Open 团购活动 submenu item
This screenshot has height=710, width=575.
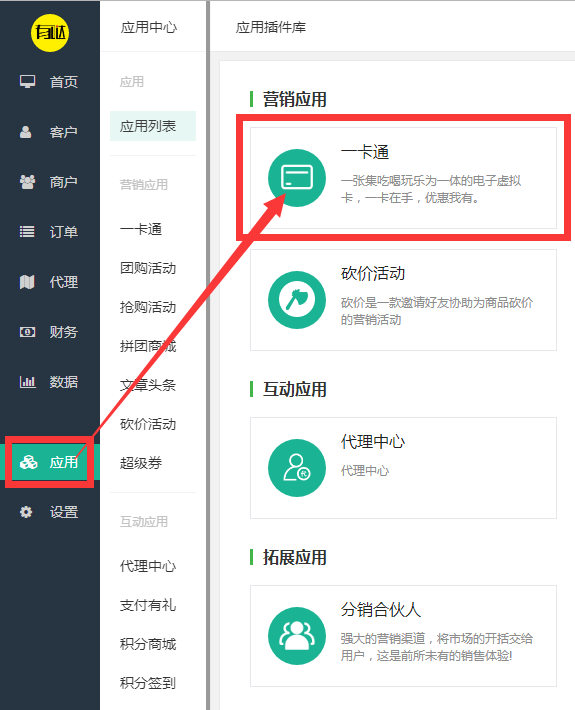click(x=148, y=268)
